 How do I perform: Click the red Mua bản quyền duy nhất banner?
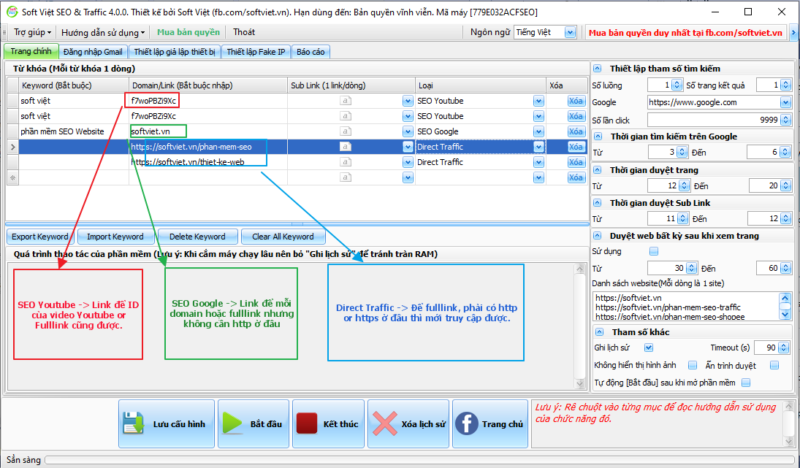click(685, 33)
